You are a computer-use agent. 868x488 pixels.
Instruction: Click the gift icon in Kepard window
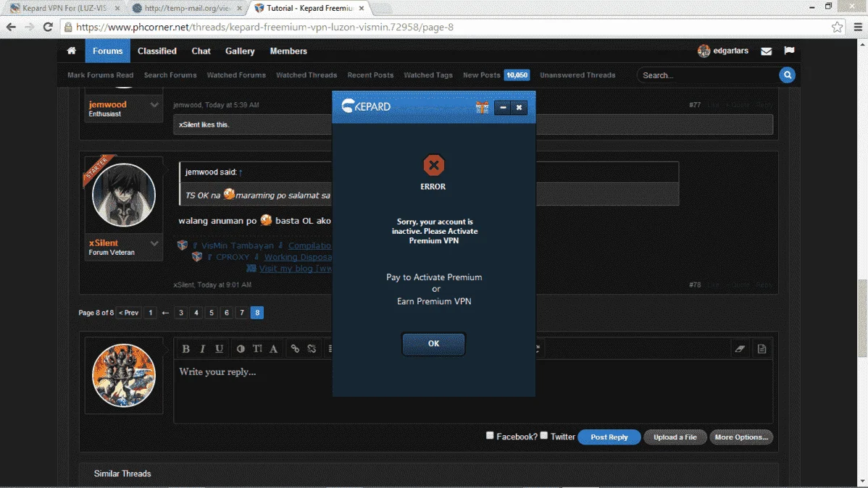coord(482,107)
